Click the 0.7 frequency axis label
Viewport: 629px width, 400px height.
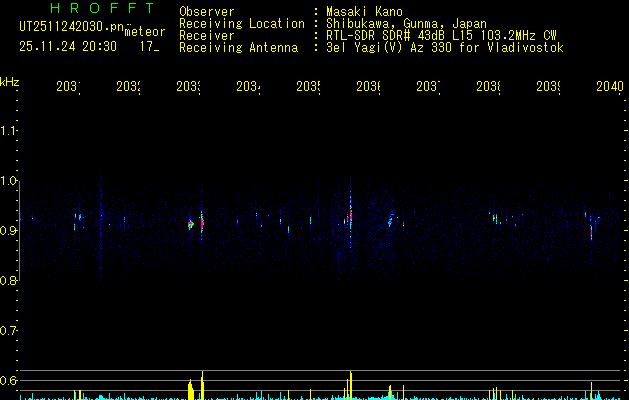point(8,331)
